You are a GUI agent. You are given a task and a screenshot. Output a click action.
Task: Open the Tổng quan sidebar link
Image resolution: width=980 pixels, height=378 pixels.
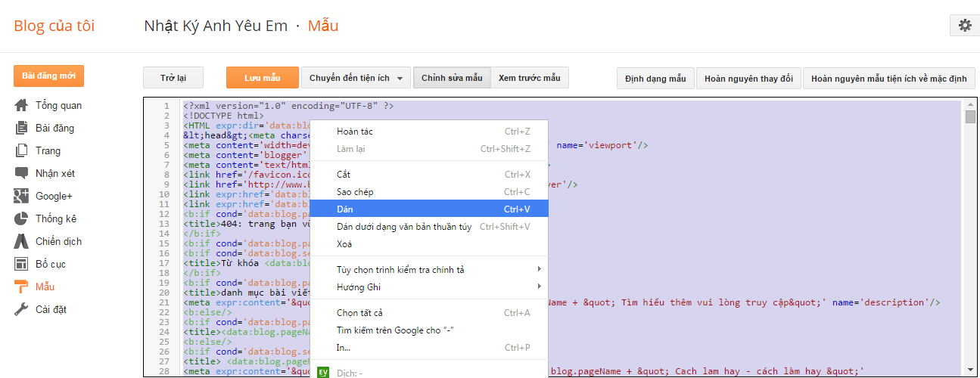point(58,105)
